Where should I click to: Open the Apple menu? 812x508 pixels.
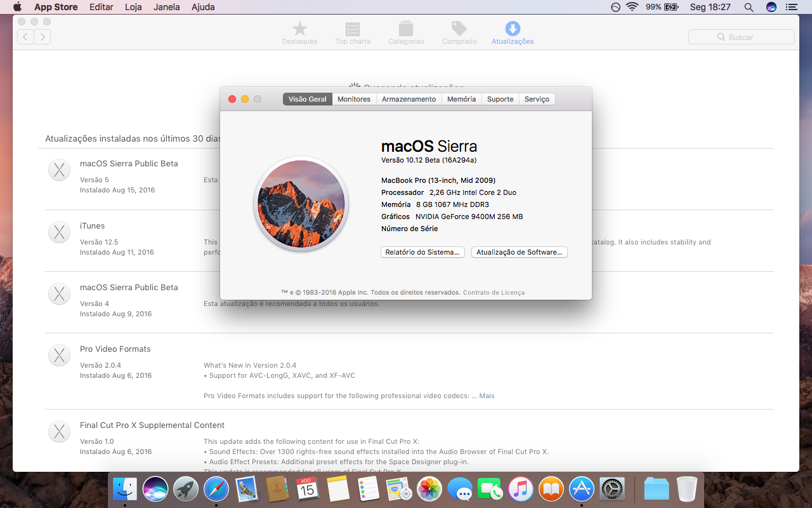point(17,7)
